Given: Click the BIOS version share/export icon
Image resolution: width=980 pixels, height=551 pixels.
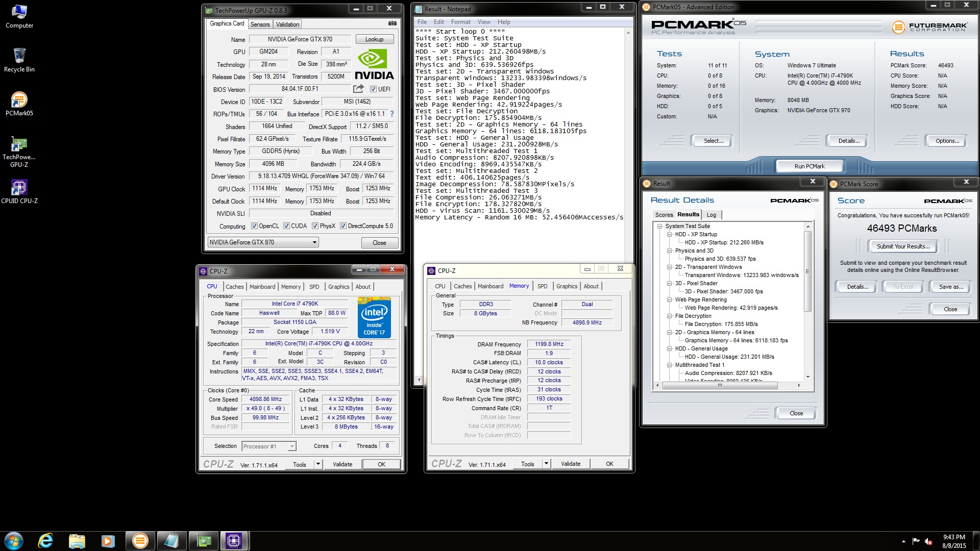Looking at the screenshot, I should (x=359, y=89).
